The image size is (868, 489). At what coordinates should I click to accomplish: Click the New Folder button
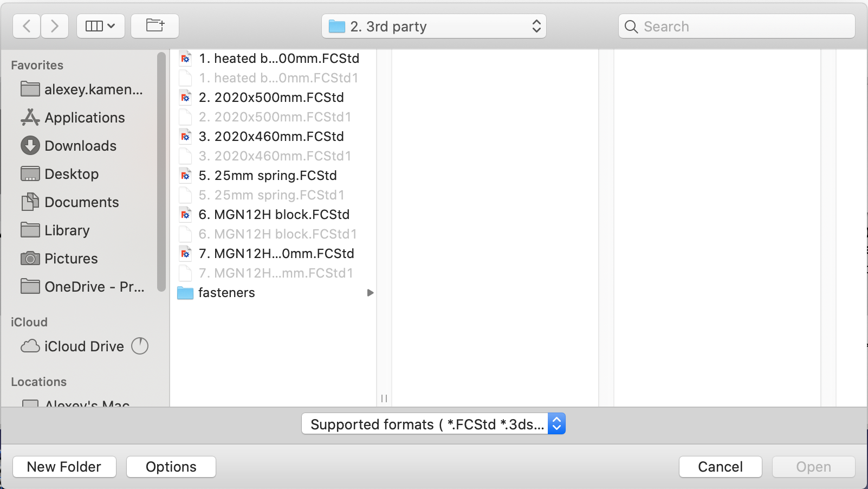(64, 466)
